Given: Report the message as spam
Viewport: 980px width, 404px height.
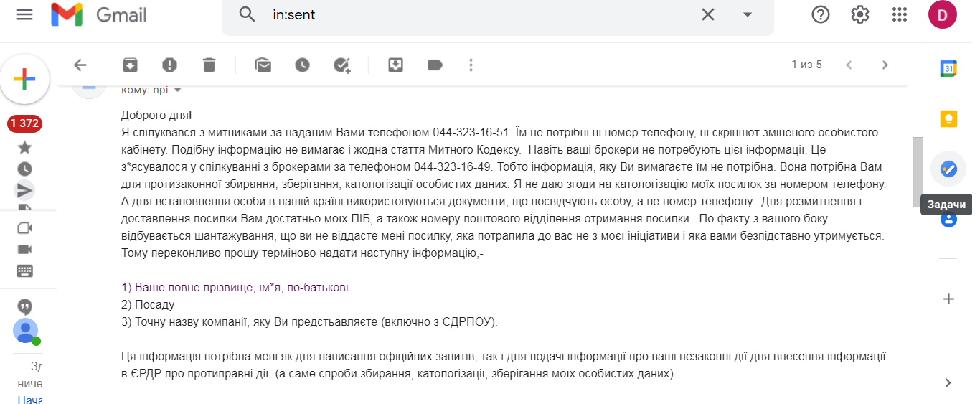Looking at the screenshot, I should [169, 65].
